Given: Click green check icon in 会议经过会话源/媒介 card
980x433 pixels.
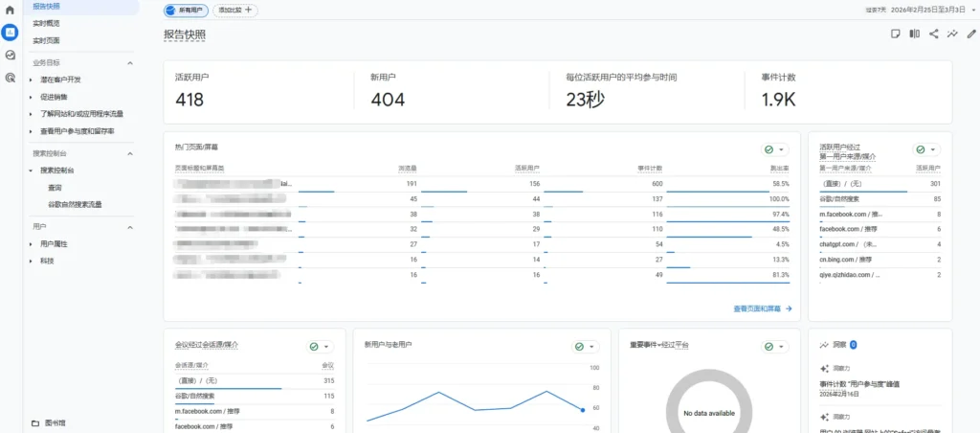Looking at the screenshot, I should pyautogui.click(x=314, y=347).
